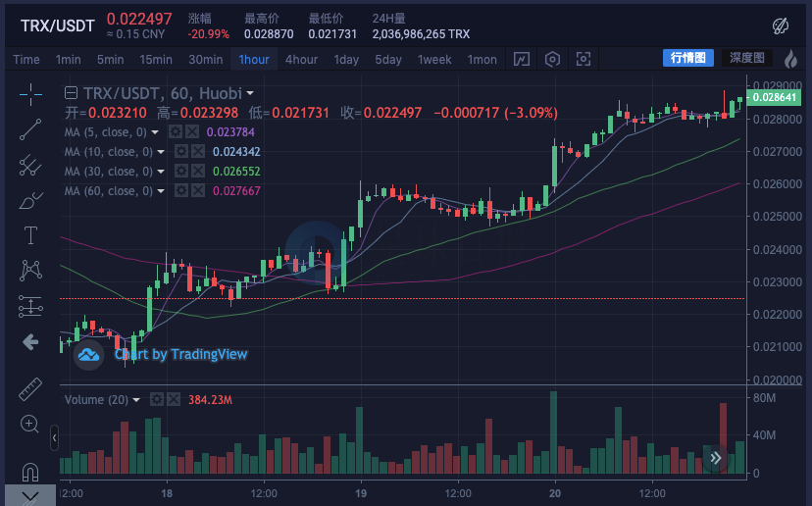The image size is (812, 506).
Task: Click the current price label 0.028641
Action: [x=774, y=97]
